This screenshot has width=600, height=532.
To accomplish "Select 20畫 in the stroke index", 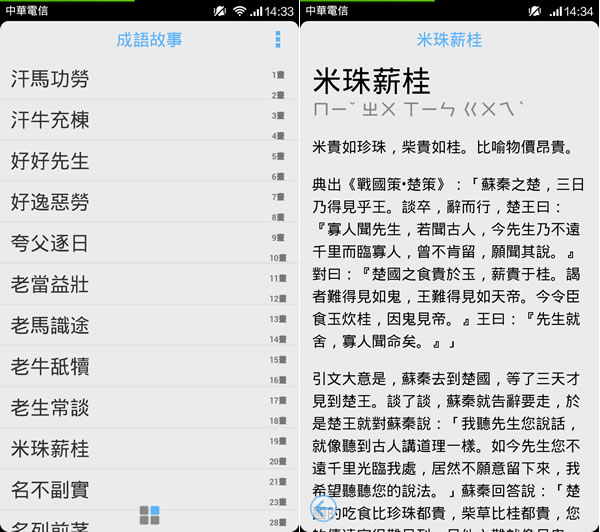I will [278, 461].
